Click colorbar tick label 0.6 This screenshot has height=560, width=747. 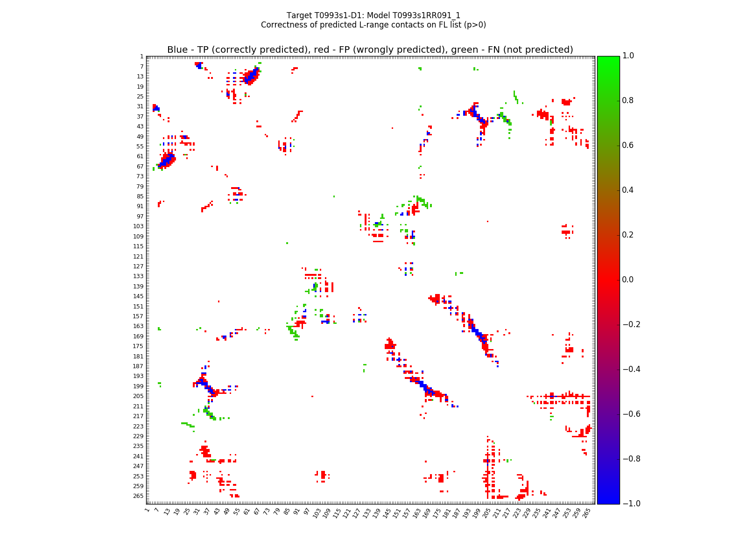(628, 145)
